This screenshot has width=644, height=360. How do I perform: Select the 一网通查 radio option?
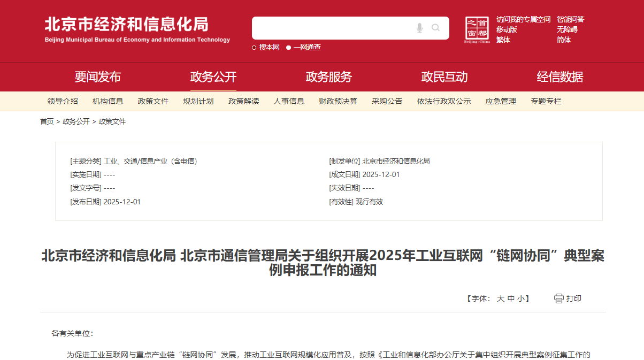click(x=289, y=48)
